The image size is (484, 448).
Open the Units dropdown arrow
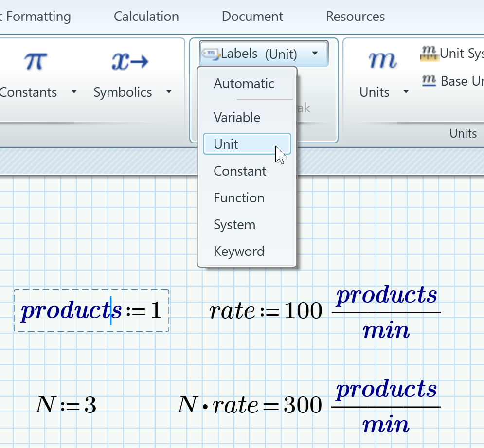coord(406,92)
